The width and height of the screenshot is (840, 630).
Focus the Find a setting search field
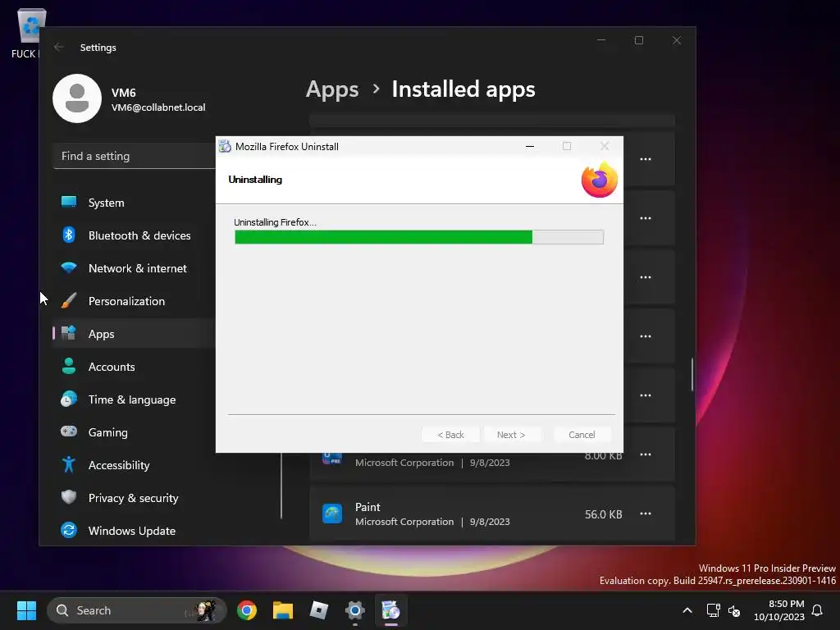pyautogui.click(x=135, y=156)
